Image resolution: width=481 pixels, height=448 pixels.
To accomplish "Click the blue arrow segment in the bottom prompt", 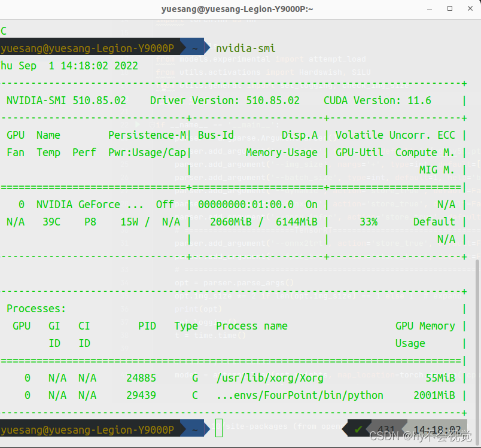I will pyautogui.click(x=194, y=429).
